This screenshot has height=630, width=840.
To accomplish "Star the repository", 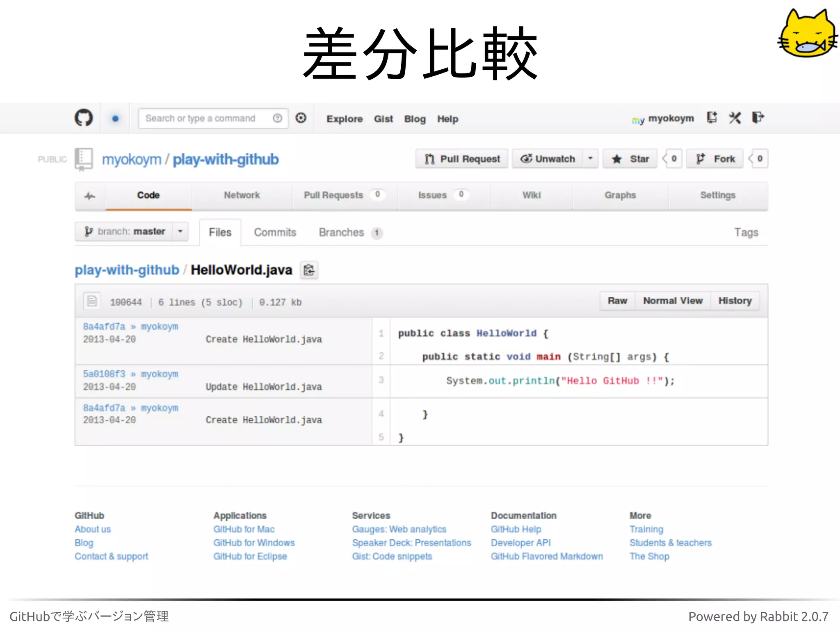I will pos(630,159).
